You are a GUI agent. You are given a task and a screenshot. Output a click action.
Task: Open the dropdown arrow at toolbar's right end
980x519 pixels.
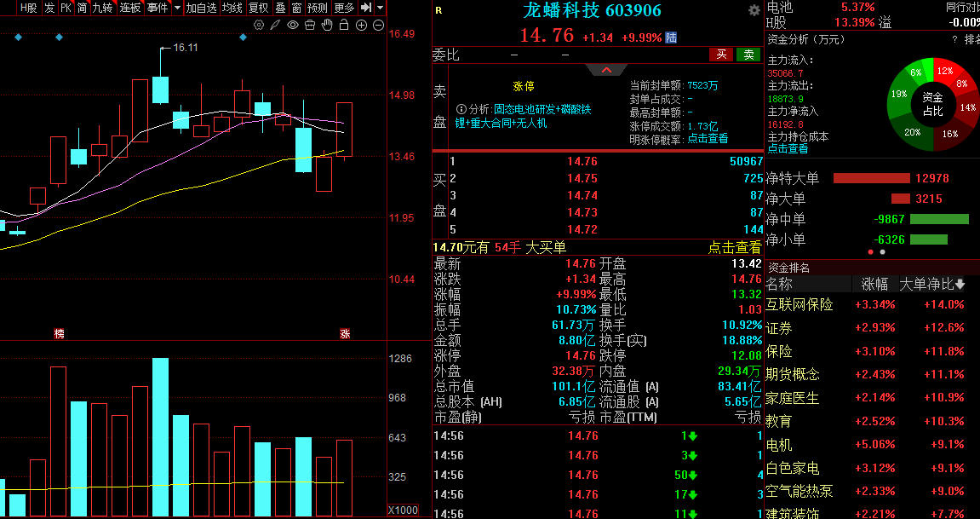pos(380,8)
